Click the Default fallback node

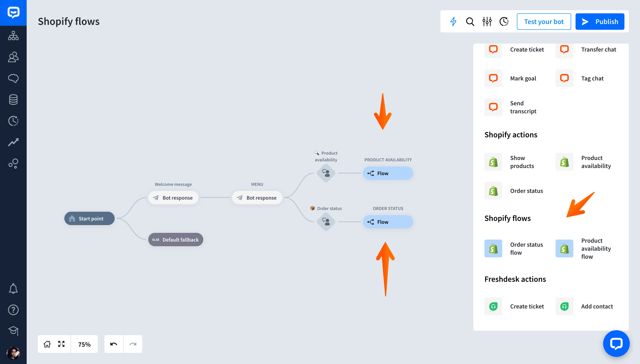176,240
